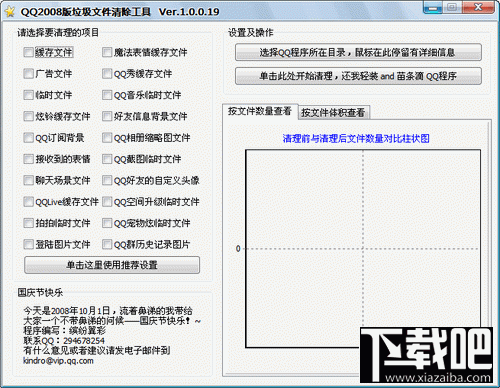Screen dimensions: 500x388
Task: Open the 按文件数量查看 tab
Action: pos(260,111)
